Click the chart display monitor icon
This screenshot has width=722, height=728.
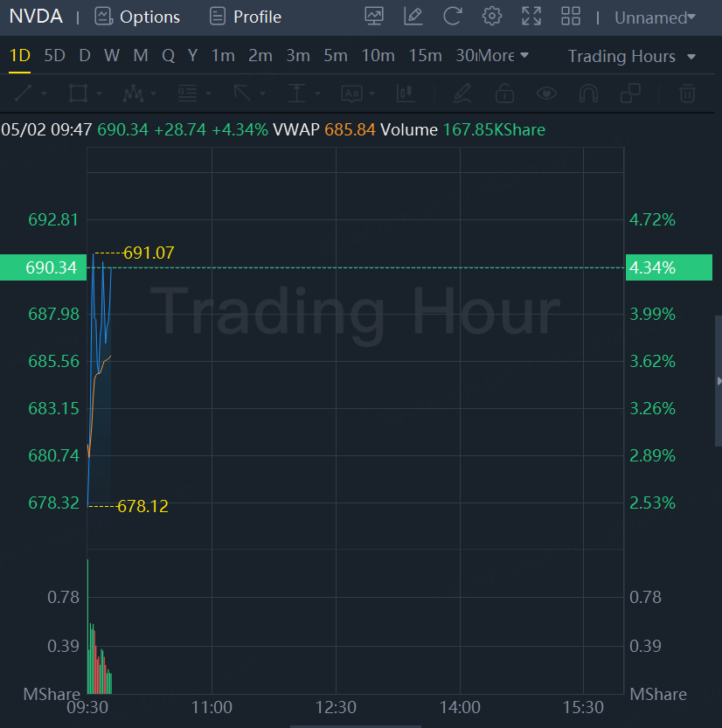click(374, 17)
